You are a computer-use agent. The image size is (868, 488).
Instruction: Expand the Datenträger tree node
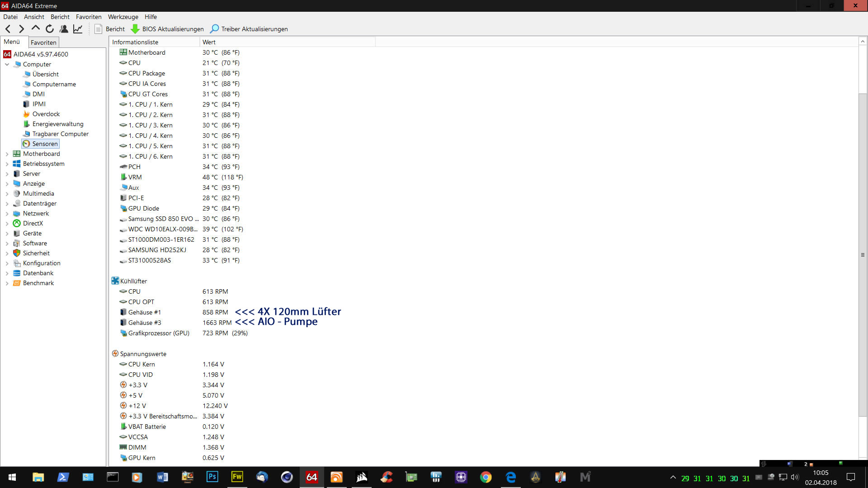tap(7, 204)
